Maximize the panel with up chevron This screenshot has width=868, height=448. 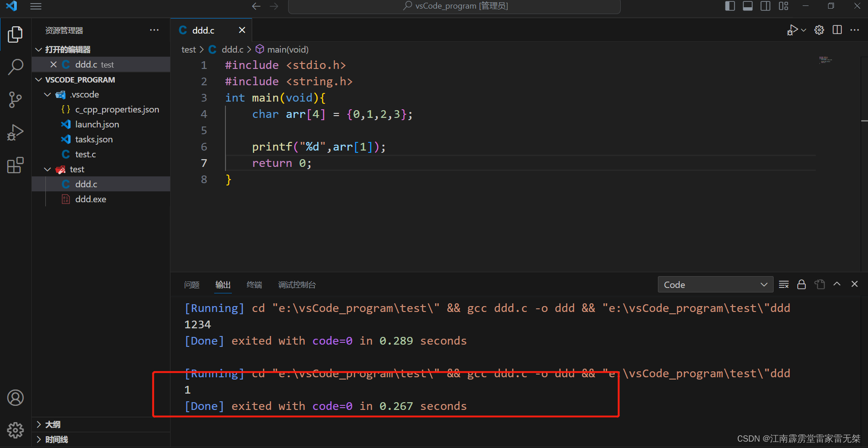pyautogui.click(x=837, y=284)
